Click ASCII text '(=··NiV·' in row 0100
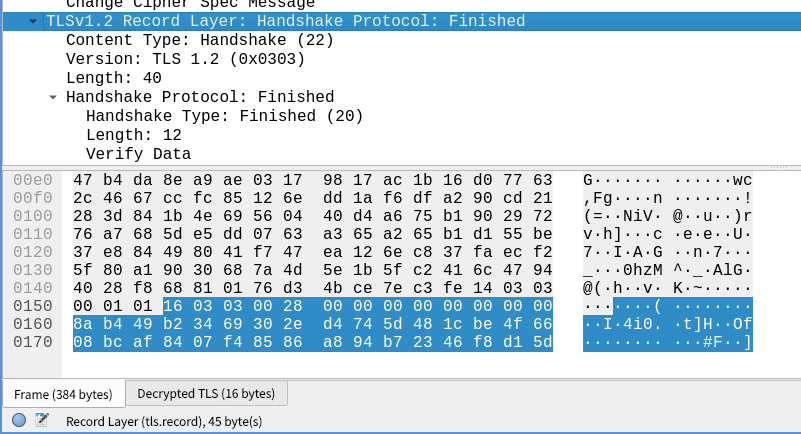 (x=623, y=216)
